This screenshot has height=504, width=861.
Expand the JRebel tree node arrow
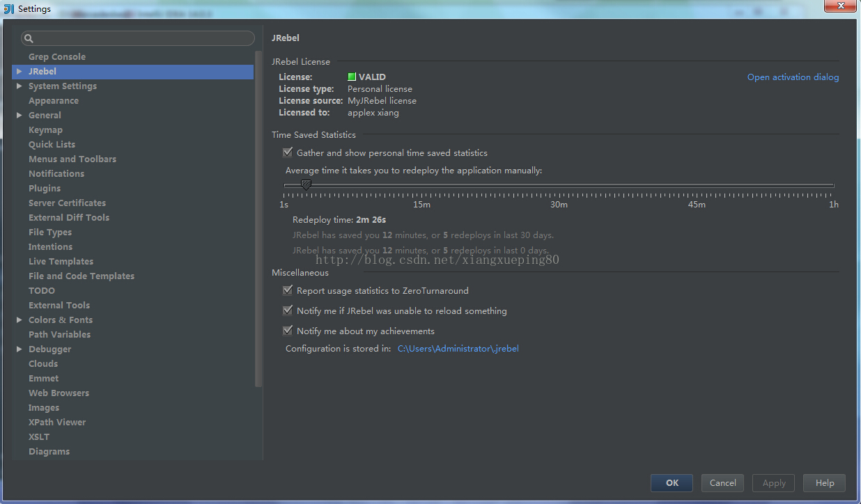[x=20, y=72]
